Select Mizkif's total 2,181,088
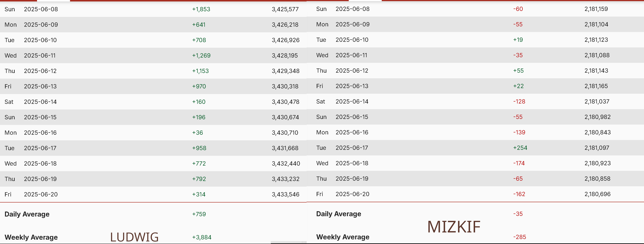Viewport: 644px width, 244px height. coord(597,55)
